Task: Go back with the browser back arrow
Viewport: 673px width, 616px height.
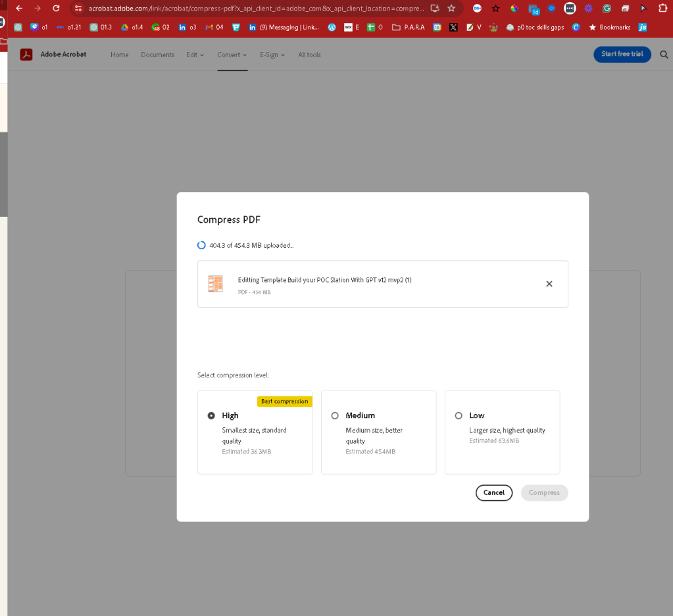Action: pyautogui.click(x=19, y=8)
